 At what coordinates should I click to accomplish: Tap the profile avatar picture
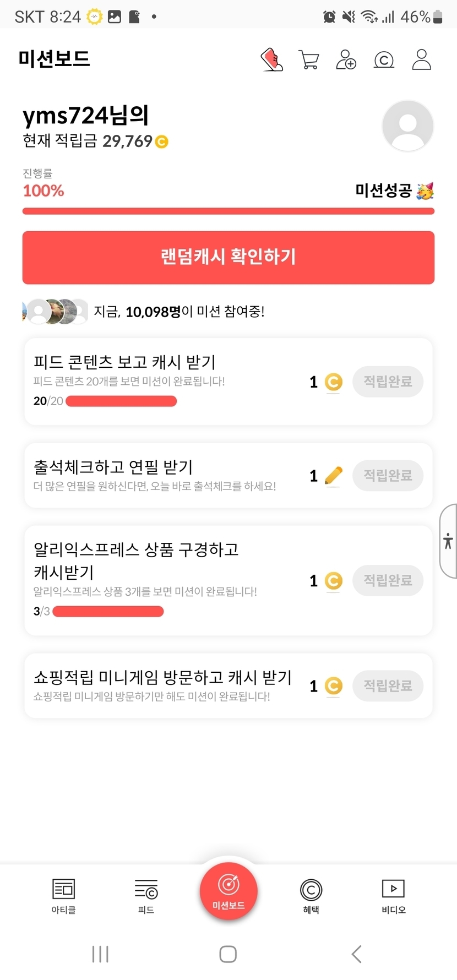pos(407,126)
